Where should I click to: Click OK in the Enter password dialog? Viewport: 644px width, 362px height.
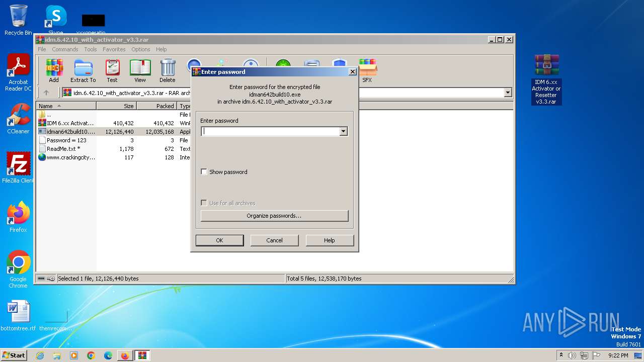click(x=219, y=240)
